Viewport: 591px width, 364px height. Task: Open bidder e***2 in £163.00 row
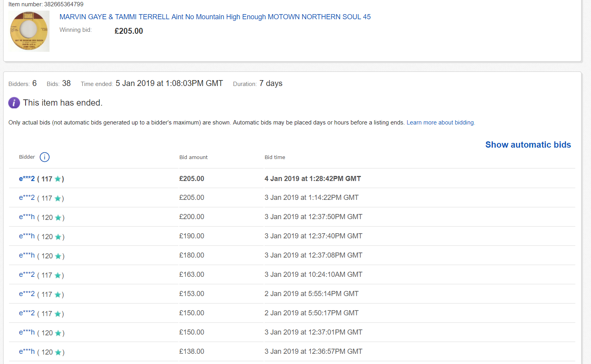click(x=27, y=274)
